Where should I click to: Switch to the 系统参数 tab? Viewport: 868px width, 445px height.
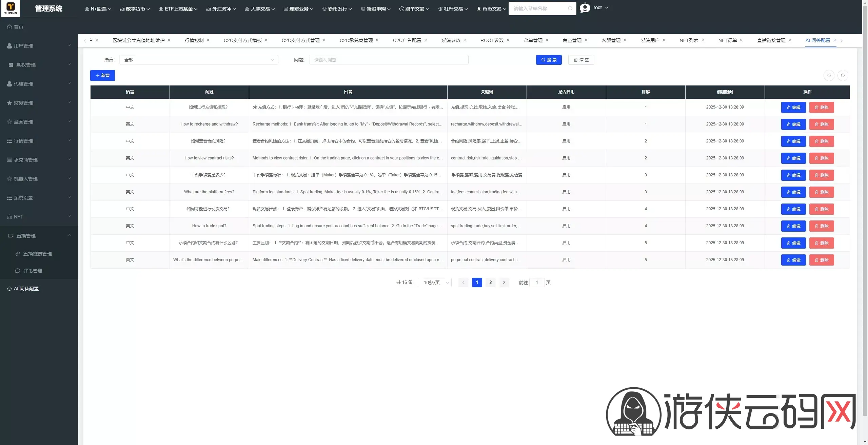coord(451,40)
